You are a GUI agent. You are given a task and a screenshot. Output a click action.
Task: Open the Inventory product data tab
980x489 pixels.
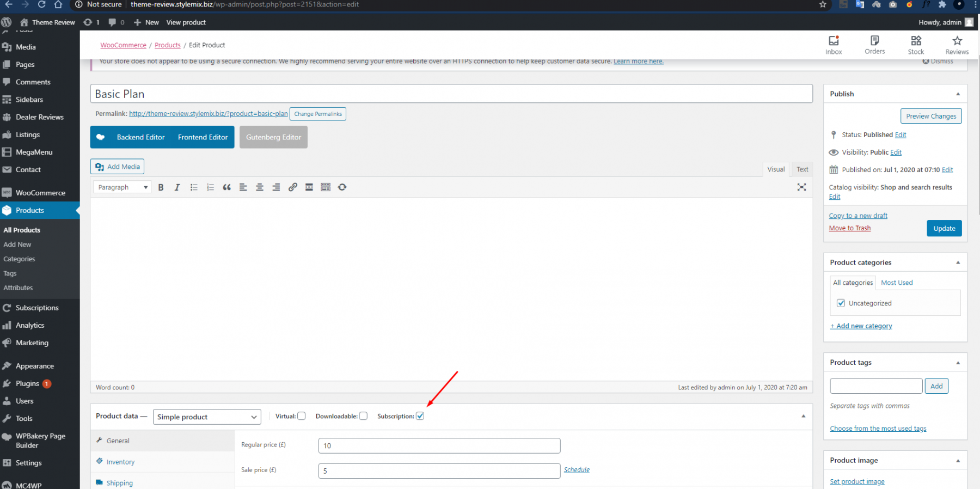coord(120,462)
